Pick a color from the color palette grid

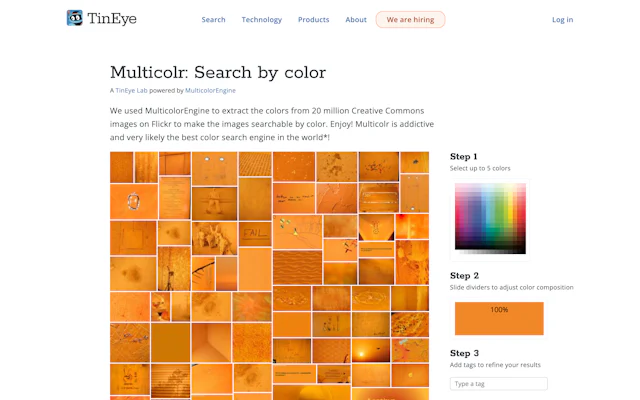coord(490,216)
